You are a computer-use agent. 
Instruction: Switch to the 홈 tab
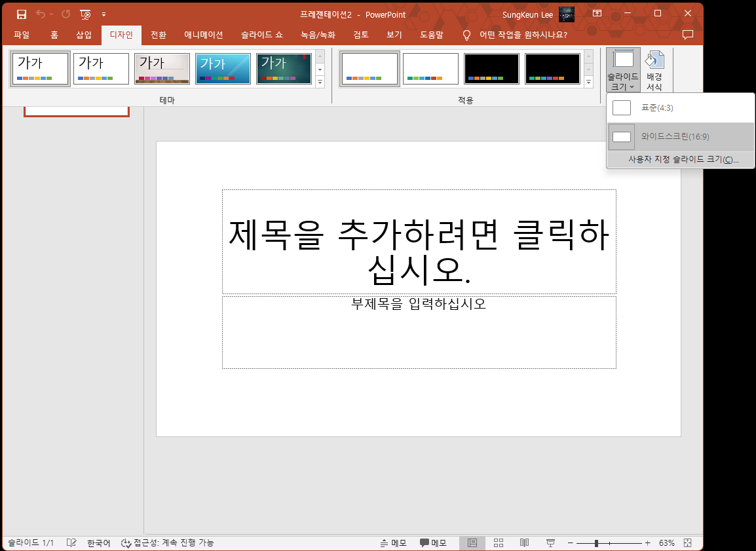(x=54, y=35)
